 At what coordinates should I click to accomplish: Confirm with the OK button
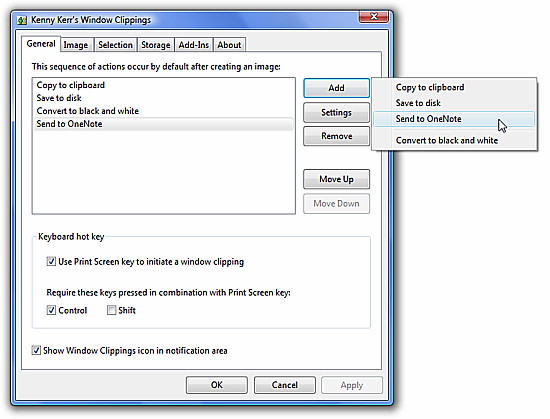click(x=217, y=385)
